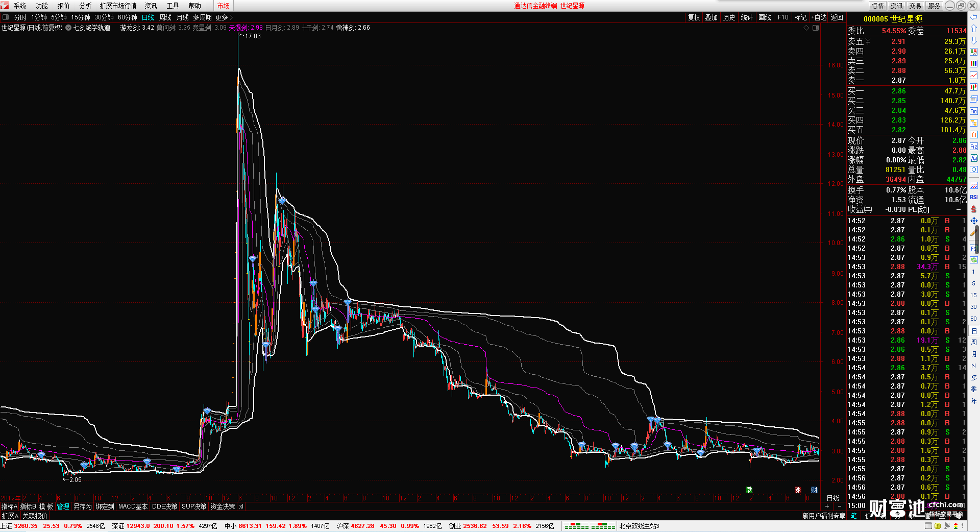Click the F10 company info sidebar icon

pos(973,111)
